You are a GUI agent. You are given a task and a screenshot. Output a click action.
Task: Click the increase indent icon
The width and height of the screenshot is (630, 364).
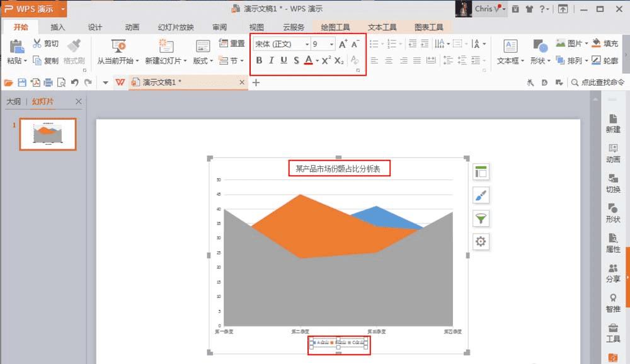[425, 43]
